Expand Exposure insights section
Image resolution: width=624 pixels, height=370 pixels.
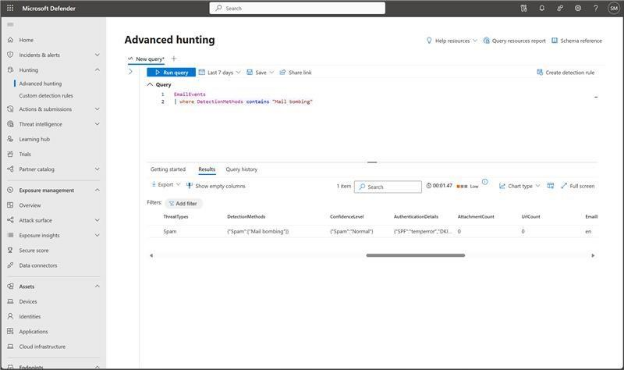coord(97,235)
